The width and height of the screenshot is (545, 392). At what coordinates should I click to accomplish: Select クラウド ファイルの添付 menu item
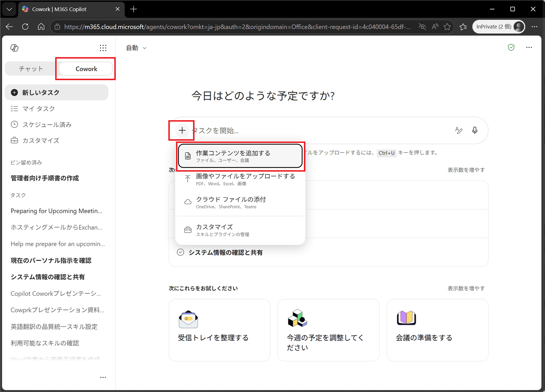click(x=240, y=203)
